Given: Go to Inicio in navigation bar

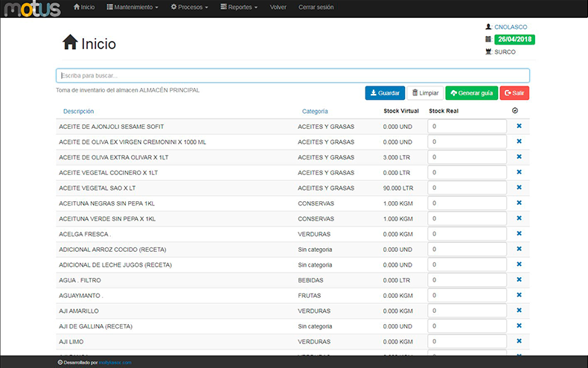Looking at the screenshot, I should click(x=84, y=7).
